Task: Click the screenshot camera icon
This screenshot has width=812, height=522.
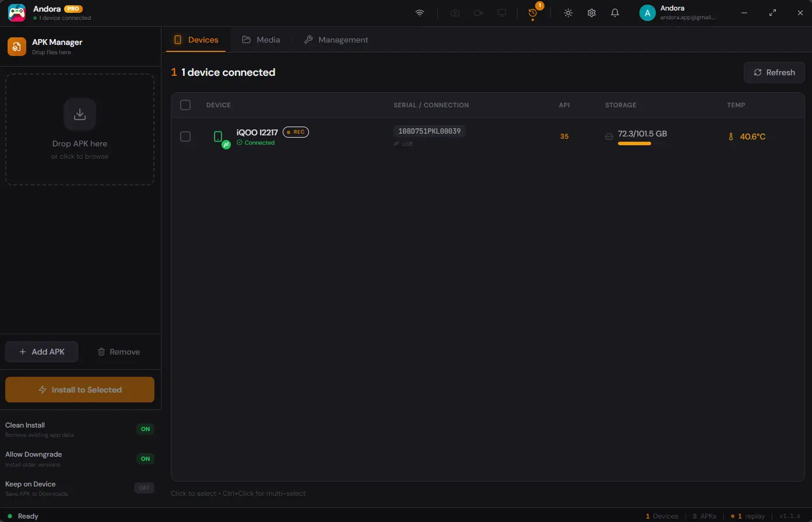Action: [455, 13]
